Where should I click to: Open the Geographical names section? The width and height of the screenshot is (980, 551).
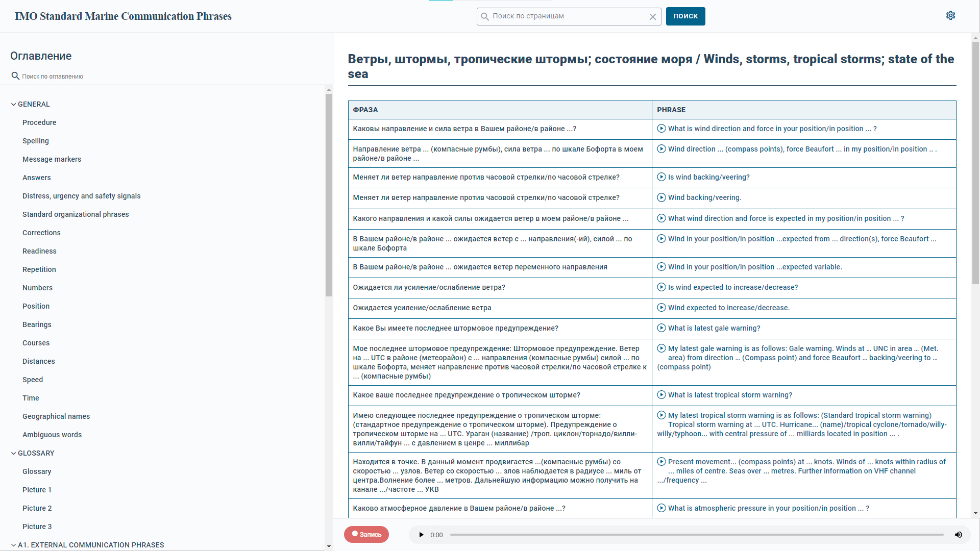tap(56, 416)
